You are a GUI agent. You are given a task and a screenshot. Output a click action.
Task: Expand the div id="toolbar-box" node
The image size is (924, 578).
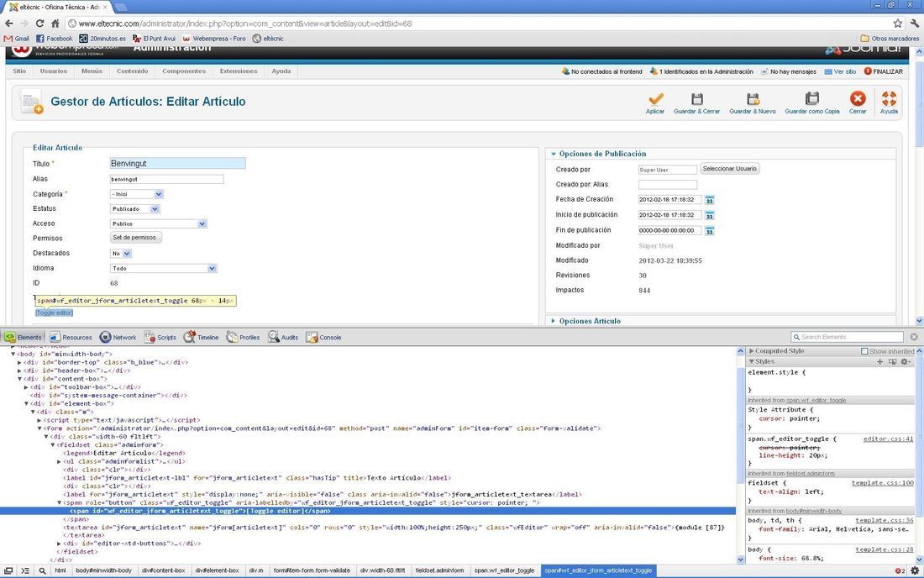pyautogui.click(x=26, y=387)
